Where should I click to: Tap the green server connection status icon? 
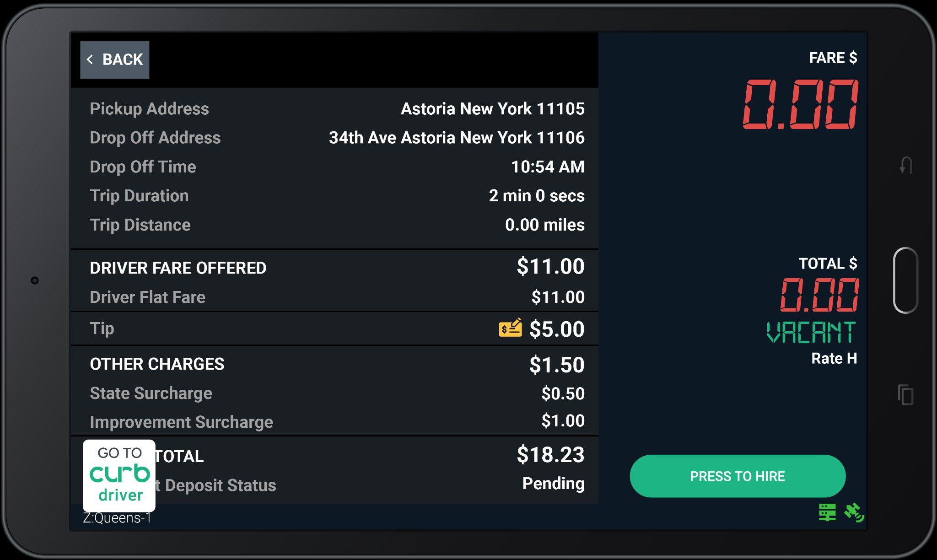tap(827, 512)
